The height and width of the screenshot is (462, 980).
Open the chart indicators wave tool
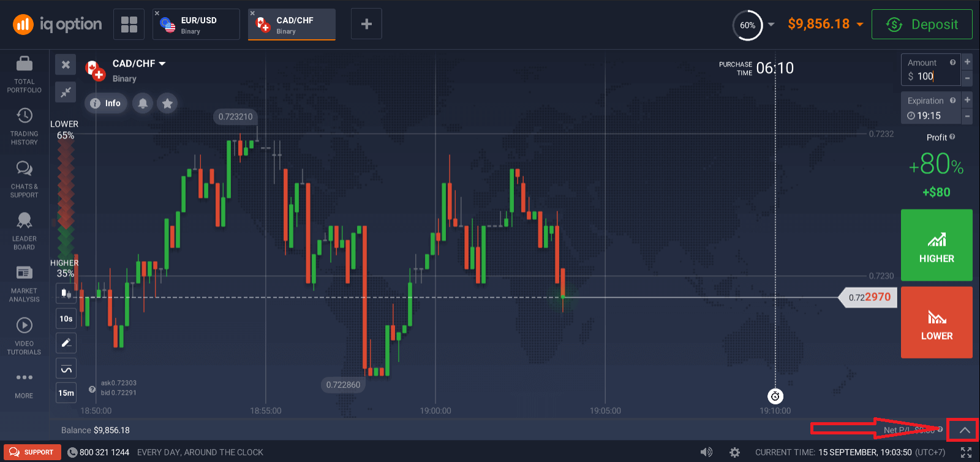[66, 368]
